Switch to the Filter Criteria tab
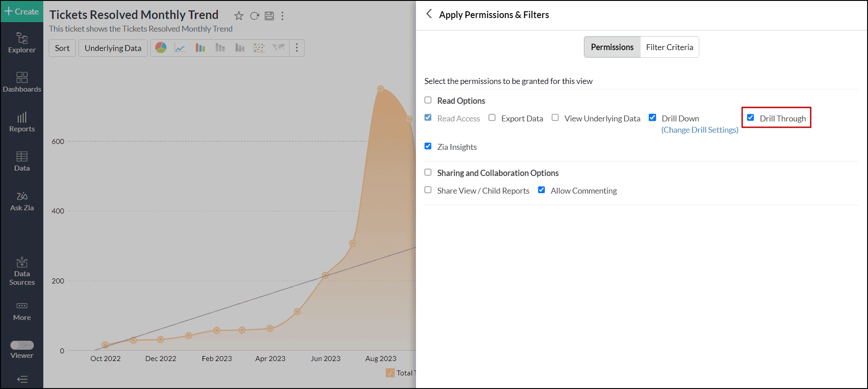Screen dimensions: 868x389 [x=669, y=47]
